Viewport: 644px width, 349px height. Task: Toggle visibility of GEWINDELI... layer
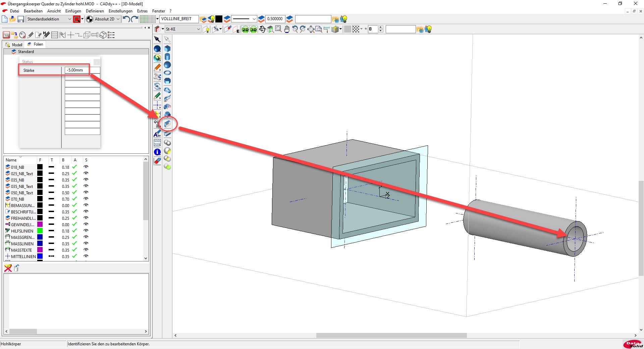coord(86,225)
